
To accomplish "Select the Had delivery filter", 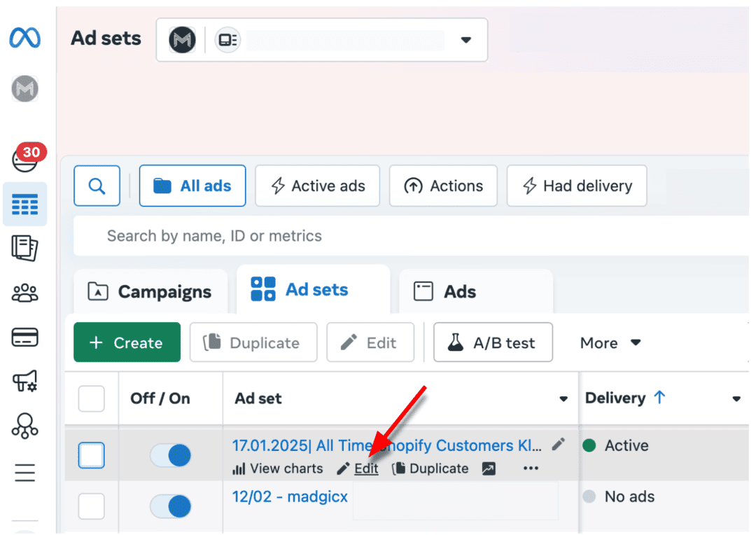I will click(x=577, y=186).
